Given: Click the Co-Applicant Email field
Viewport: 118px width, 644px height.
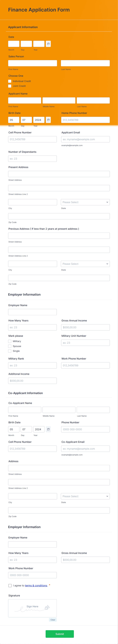Looking at the screenshot, I should click(x=85, y=449).
